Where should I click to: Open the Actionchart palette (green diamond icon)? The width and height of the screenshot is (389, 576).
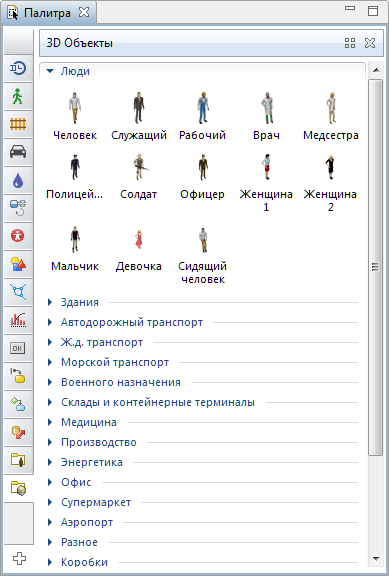(18, 404)
